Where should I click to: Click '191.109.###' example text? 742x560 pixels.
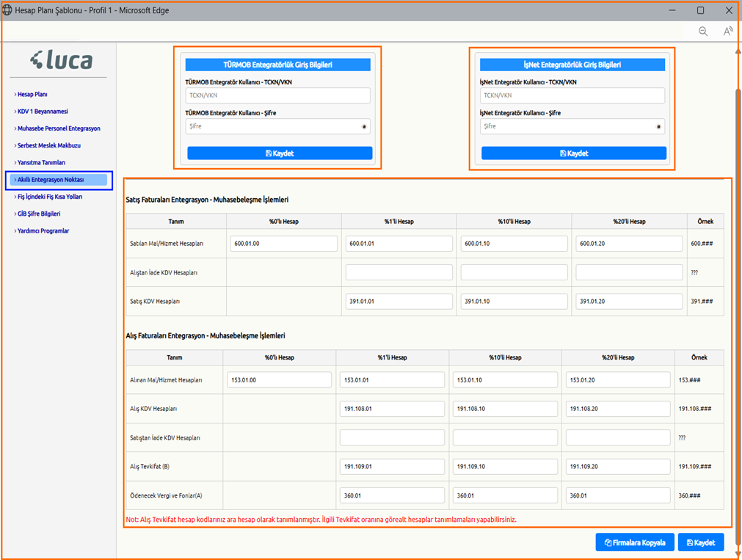695,466
